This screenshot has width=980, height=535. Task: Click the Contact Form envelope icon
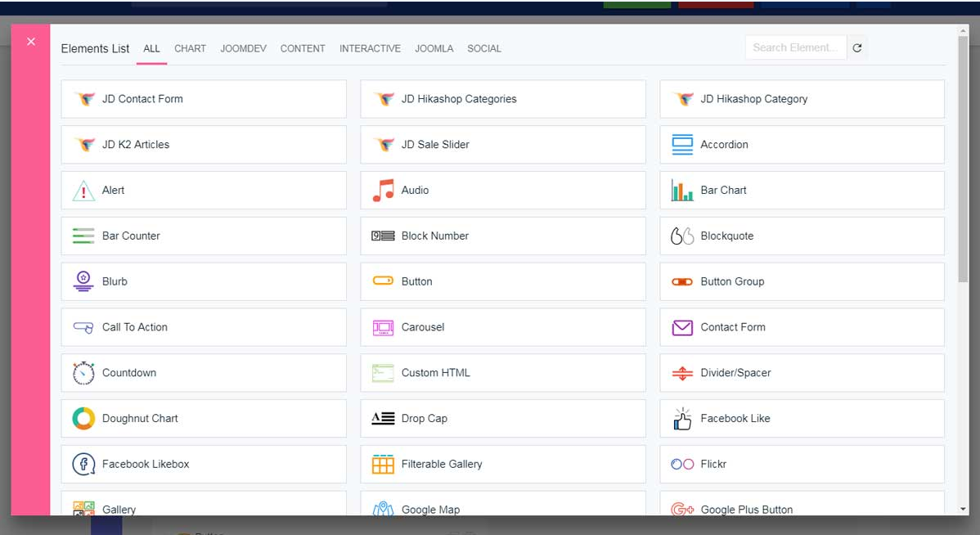pos(682,327)
